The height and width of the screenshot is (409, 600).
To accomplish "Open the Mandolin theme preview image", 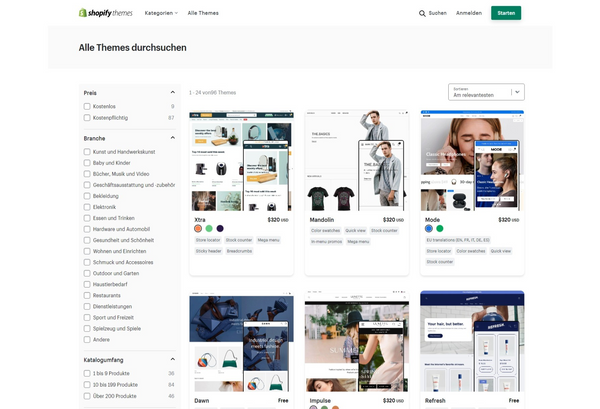I will click(357, 161).
